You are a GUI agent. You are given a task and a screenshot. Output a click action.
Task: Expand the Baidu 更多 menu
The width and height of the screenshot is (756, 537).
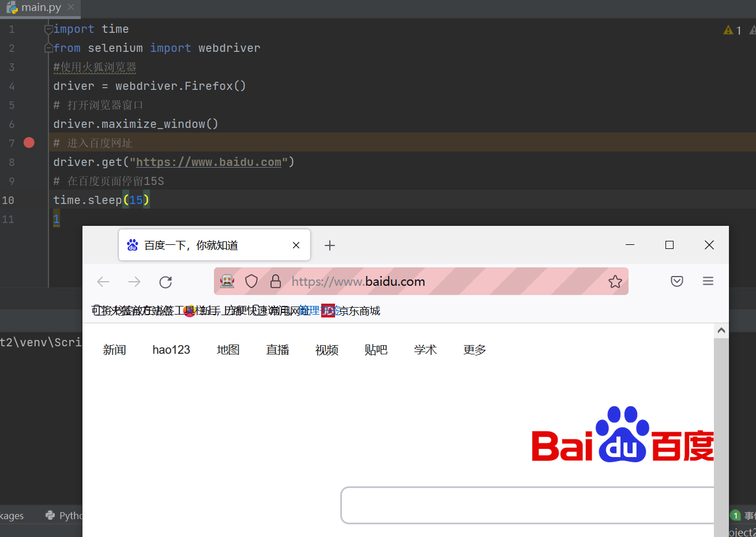[475, 350]
